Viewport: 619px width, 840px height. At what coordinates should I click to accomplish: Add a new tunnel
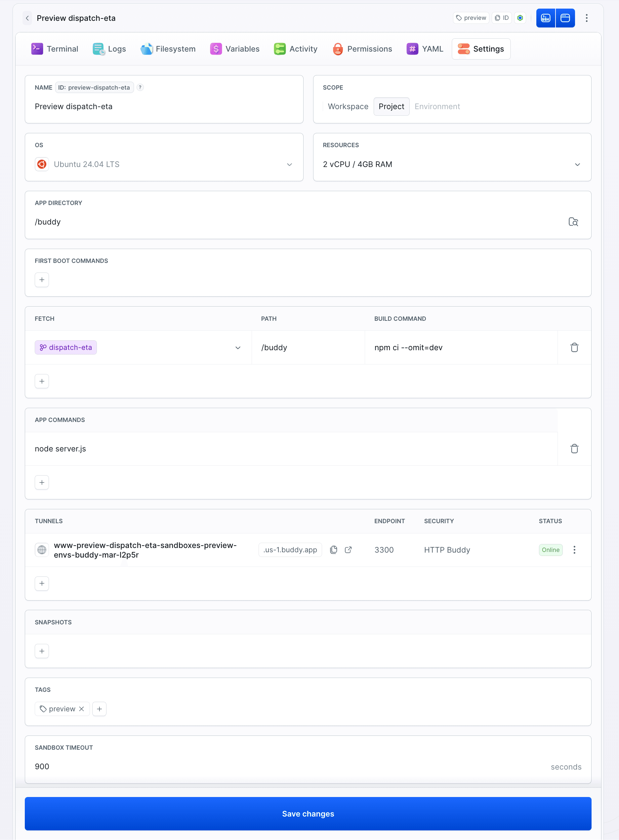point(42,583)
